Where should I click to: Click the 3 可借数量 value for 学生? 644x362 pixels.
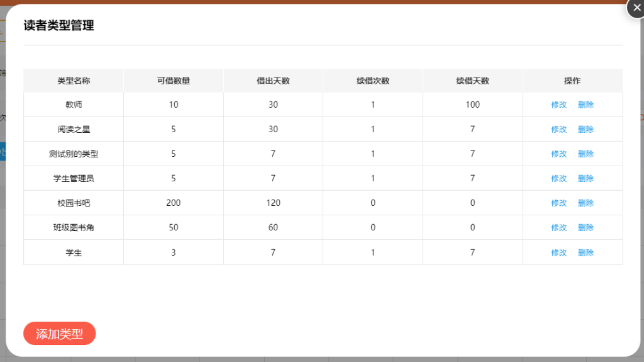click(x=174, y=252)
